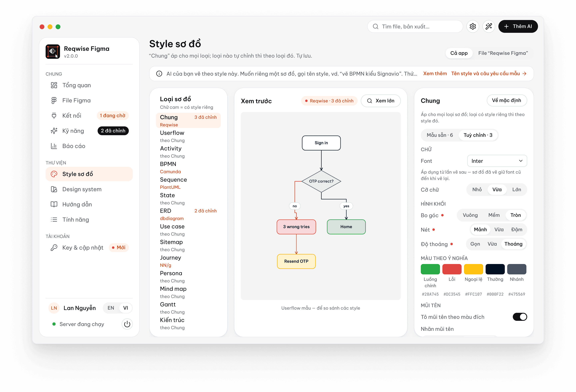Set Cỡ chữ to Lớn
The height and width of the screenshot is (392, 576).
point(517,190)
